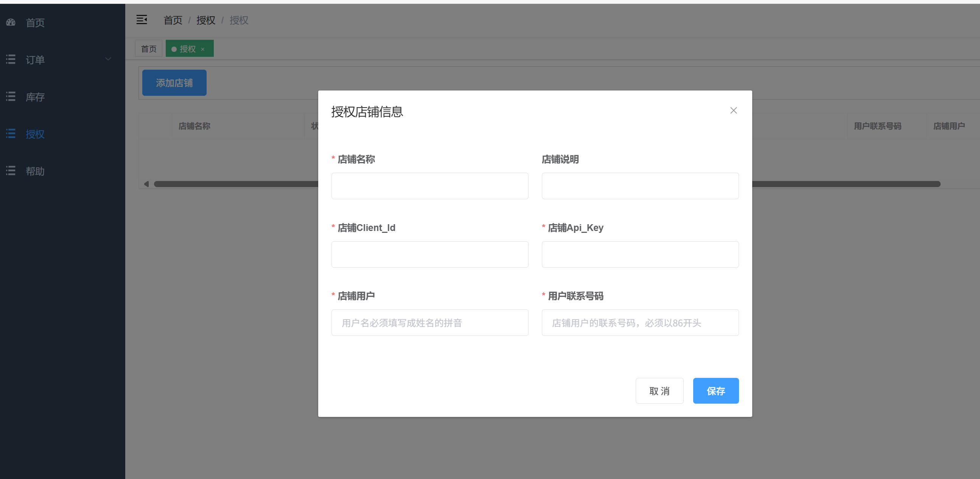Expand the 订单 submenu chevron
This screenshot has width=980, height=479.
[x=108, y=59]
